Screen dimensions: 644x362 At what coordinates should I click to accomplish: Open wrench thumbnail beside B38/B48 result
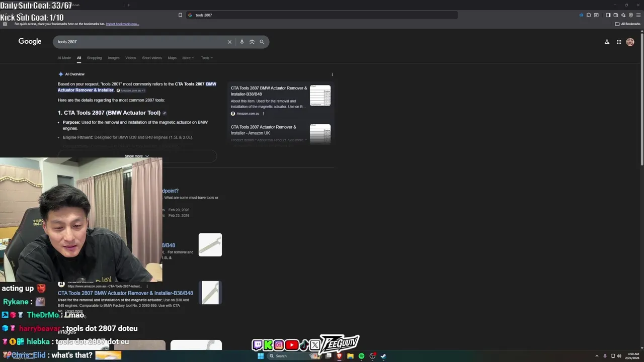210,245
